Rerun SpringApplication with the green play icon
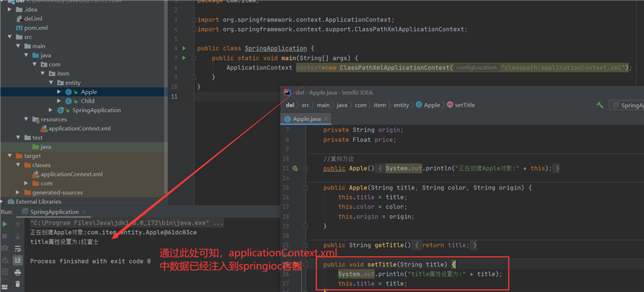Screen dimensions: 644x292 click(5, 224)
